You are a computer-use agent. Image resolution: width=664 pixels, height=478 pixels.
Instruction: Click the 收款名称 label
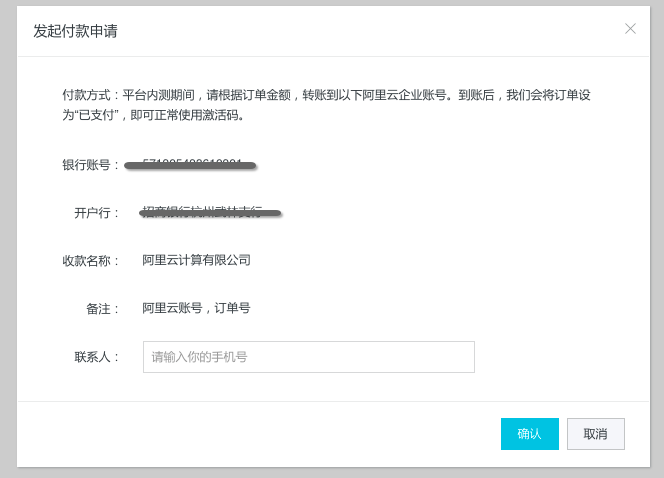pos(90,260)
